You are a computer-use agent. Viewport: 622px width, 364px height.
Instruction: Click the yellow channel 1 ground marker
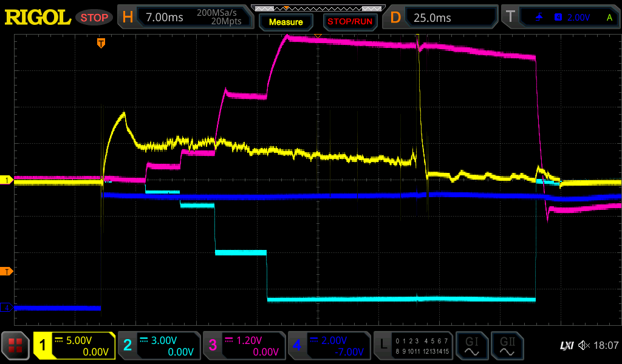[7, 180]
